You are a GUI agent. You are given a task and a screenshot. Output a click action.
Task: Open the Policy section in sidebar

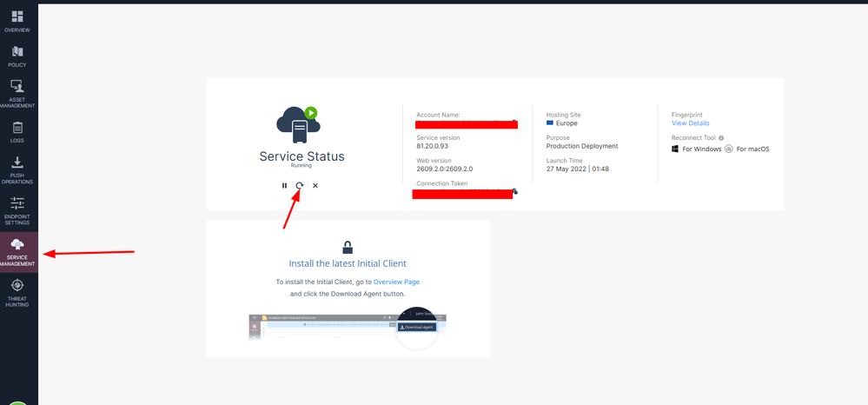[17, 56]
